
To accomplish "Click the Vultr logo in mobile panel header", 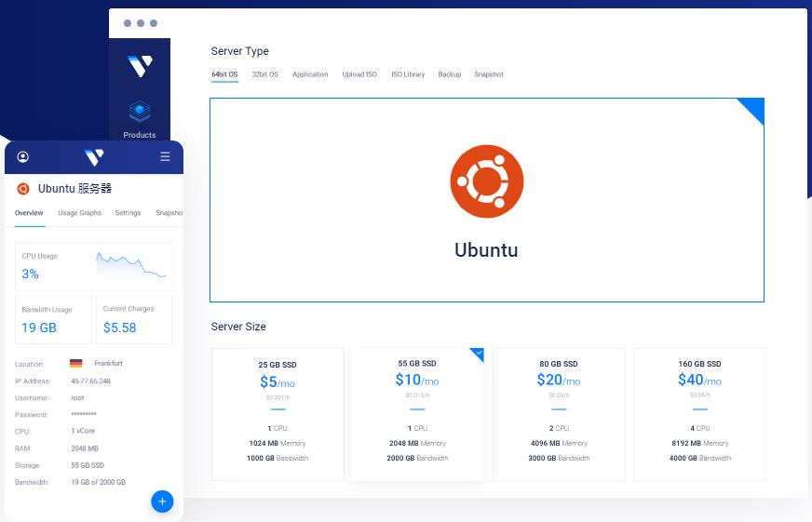I will (x=94, y=156).
